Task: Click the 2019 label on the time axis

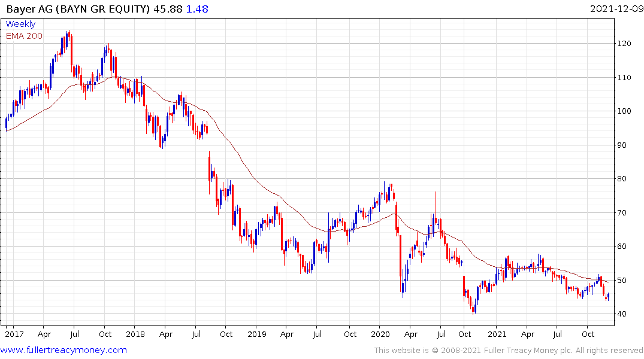Action: click(x=257, y=334)
